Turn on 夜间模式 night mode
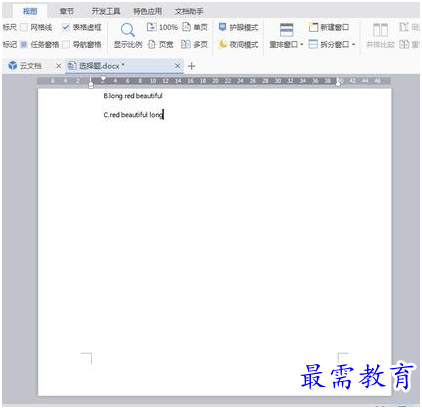Image resolution: width=422 pixels, height=408 pixels. 238,44
